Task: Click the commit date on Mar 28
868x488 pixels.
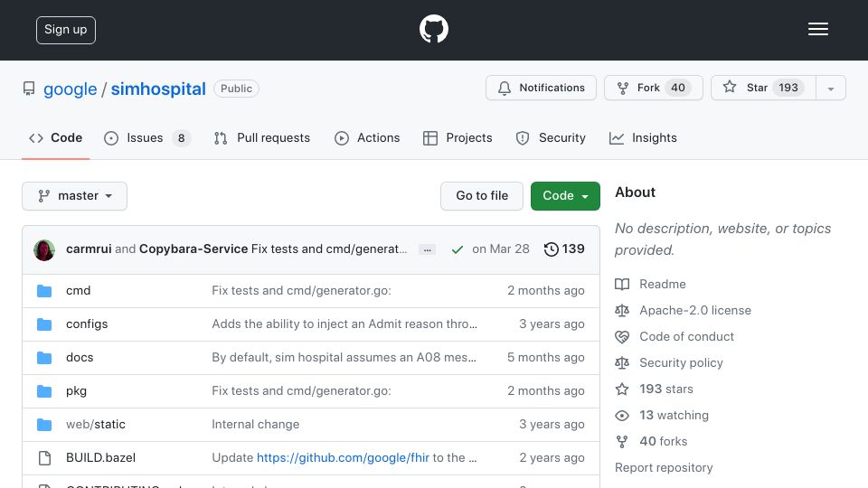Action: point(500,249)
